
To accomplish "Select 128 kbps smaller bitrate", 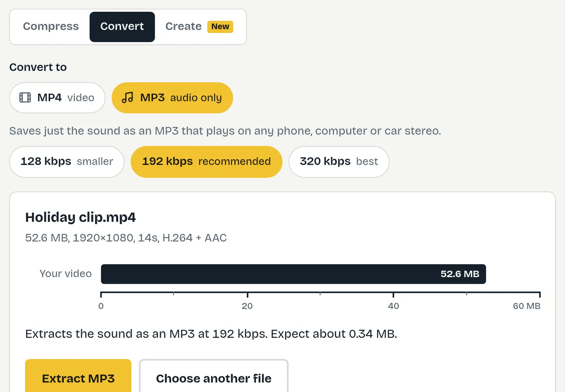I will tap(67, 162).
